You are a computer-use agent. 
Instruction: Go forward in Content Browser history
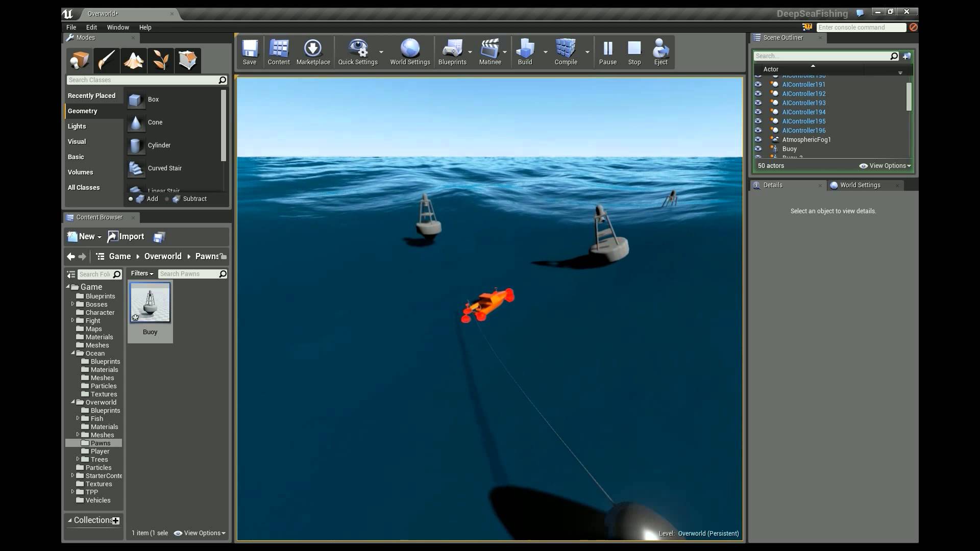82,257
